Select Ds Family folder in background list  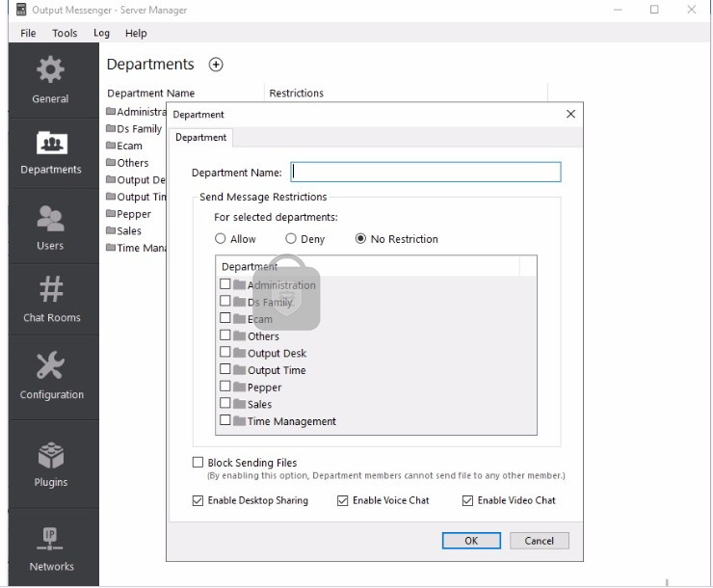pyautogui.click(x=134, y=129)
